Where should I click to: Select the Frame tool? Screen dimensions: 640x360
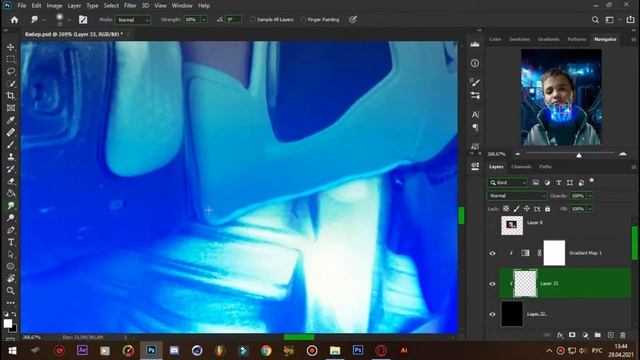pos(11,108)
